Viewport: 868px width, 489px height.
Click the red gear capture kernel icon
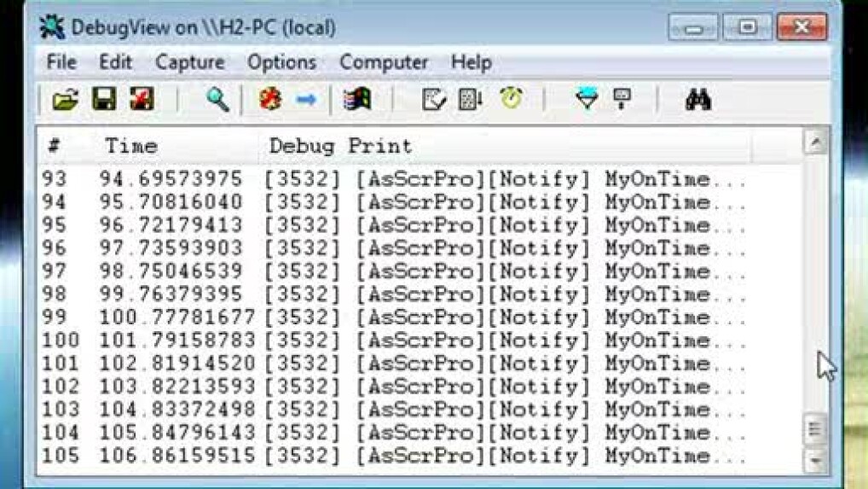270,100
